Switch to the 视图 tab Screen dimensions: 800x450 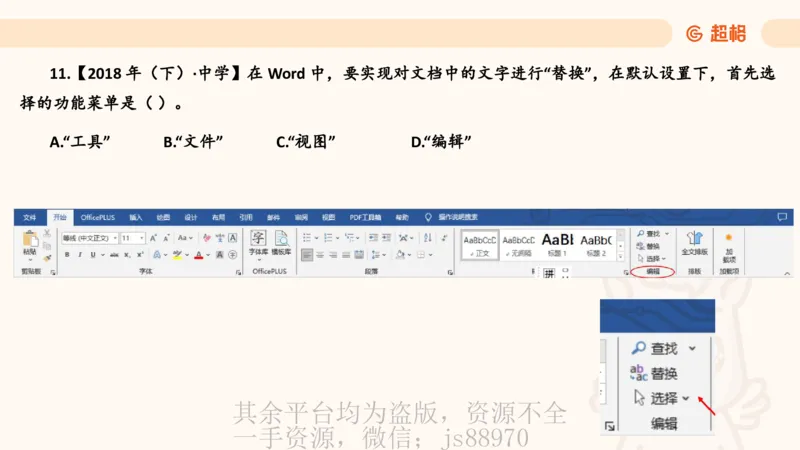pyautogui.click(x=329, y=217)
